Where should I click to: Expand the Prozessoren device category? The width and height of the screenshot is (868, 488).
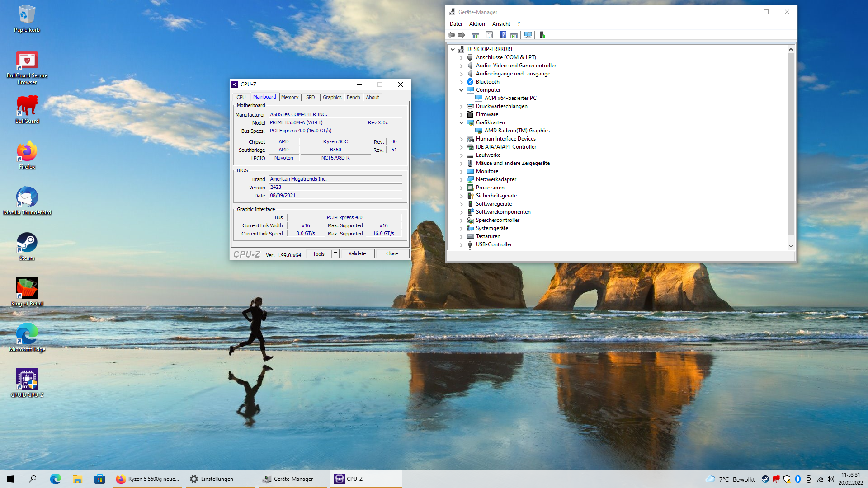(461, 188)
